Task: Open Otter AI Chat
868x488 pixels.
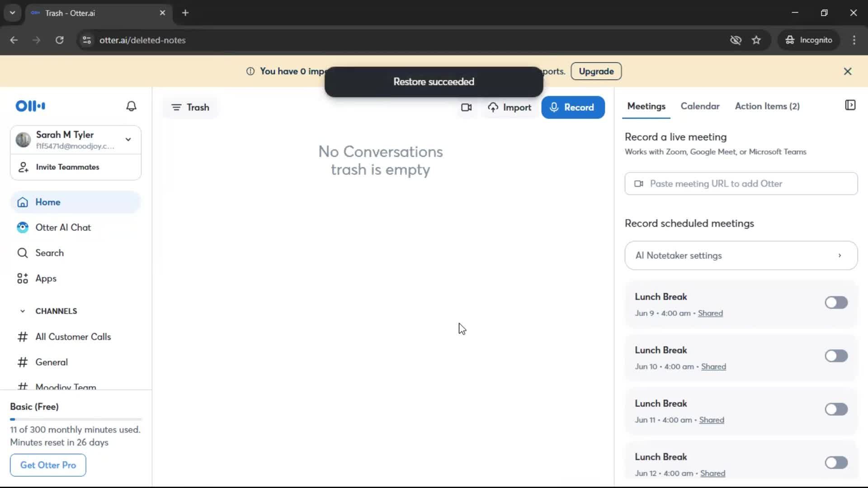Action: [x=75, y=228]
